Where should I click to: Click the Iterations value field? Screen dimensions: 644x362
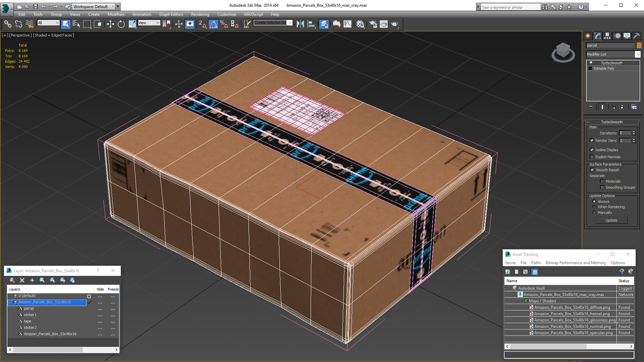click(x=625, y=133)
